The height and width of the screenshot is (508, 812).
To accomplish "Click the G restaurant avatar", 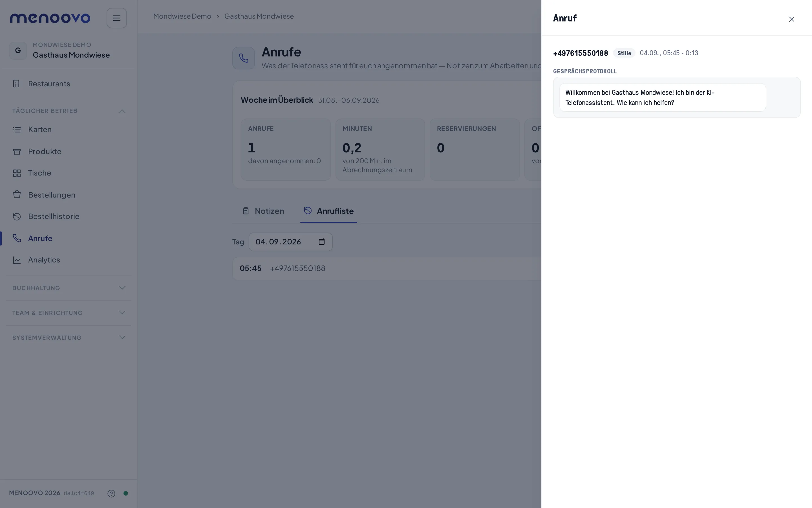I will tap(18, 51).
